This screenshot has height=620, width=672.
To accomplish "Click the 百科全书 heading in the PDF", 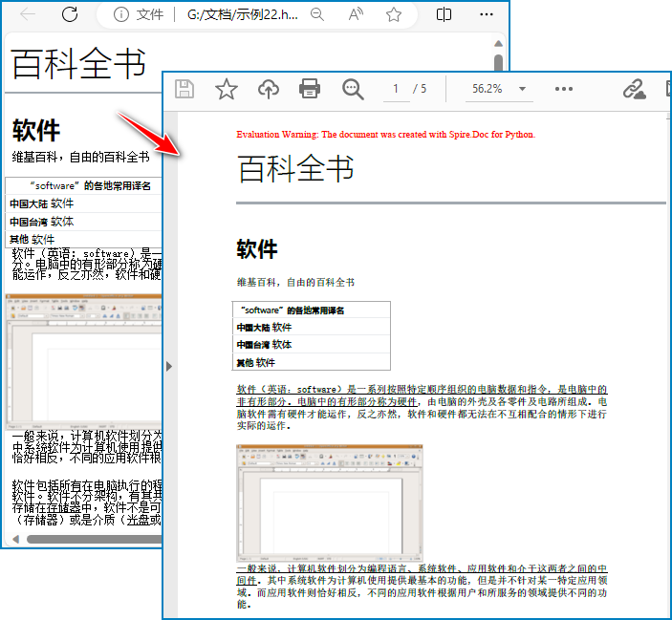I will (295, 168).
